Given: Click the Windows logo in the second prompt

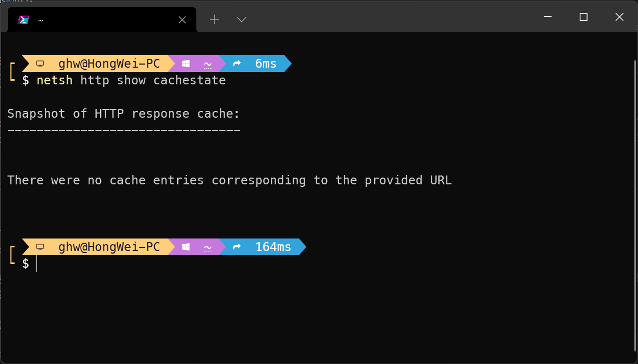Looking at the screenshot, I should [186, 247].
